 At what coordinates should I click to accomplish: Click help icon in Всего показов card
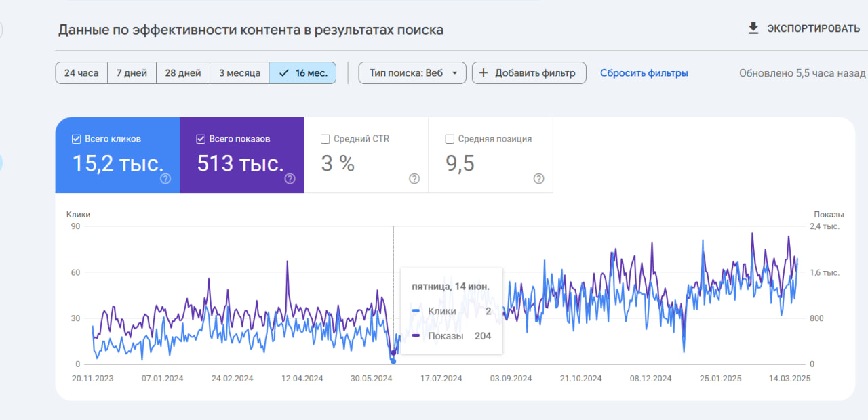click(290, 179)
